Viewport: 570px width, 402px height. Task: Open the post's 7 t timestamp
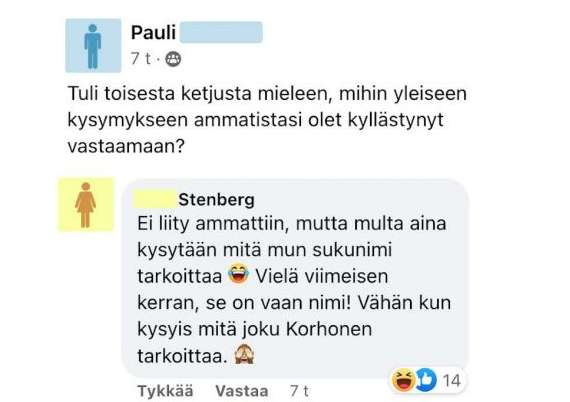pos(141,59)
